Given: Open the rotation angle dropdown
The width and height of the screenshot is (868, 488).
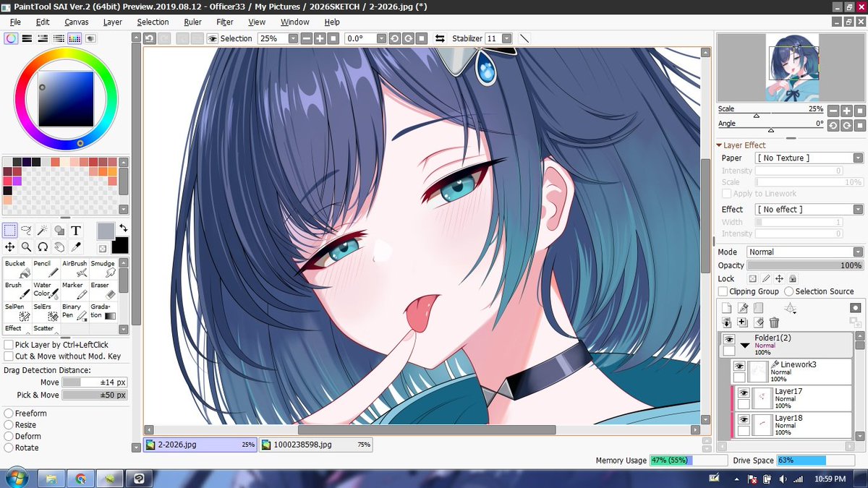Looking at the screenshot, I should (380, 38).
